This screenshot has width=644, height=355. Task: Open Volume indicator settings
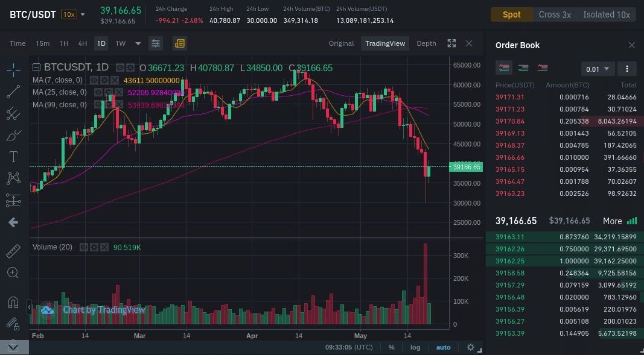click(x=94, y=247)
